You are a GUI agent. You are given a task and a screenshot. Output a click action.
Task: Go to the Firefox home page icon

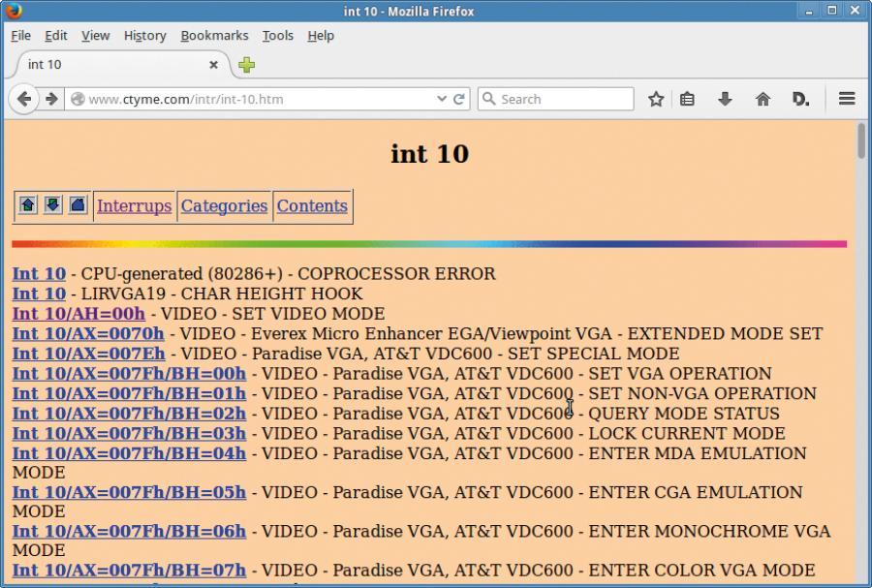tap(763, 99)
